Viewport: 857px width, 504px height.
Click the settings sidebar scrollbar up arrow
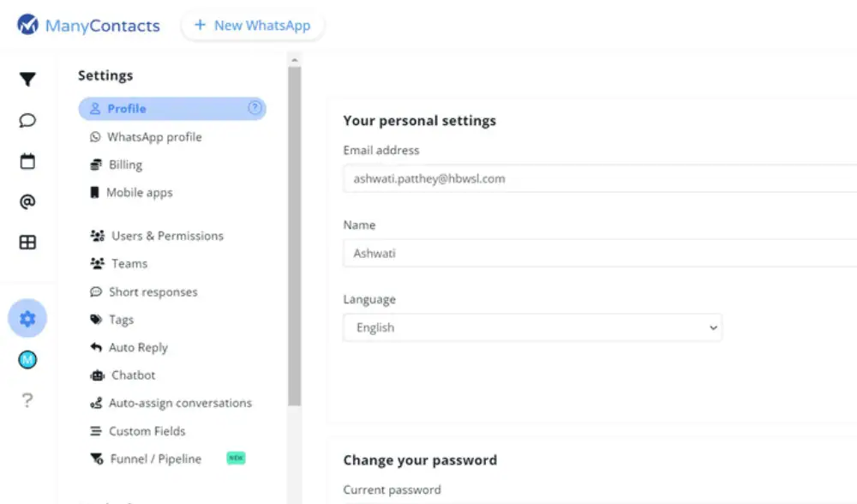pyautogui.click(x=295, y=61)
